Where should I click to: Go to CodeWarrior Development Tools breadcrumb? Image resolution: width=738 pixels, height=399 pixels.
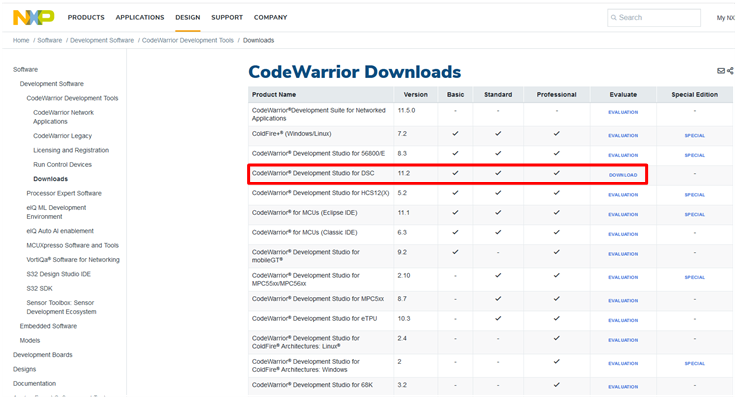188,40
